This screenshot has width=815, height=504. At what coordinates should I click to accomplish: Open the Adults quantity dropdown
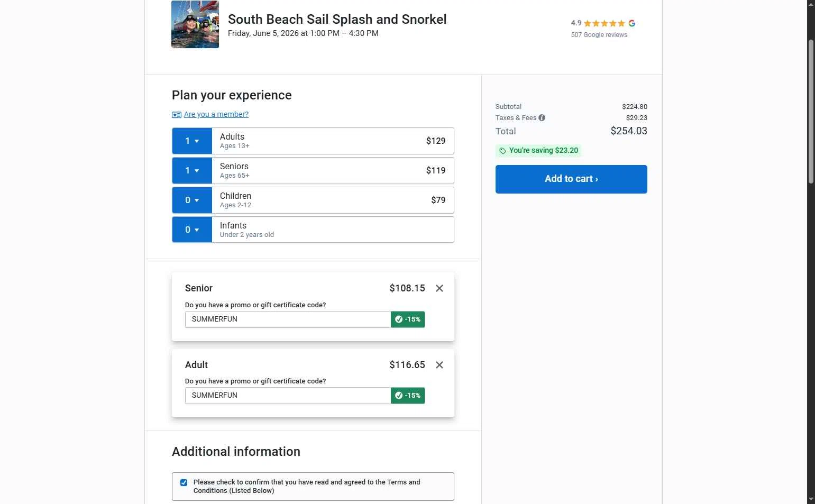[192, 141]
